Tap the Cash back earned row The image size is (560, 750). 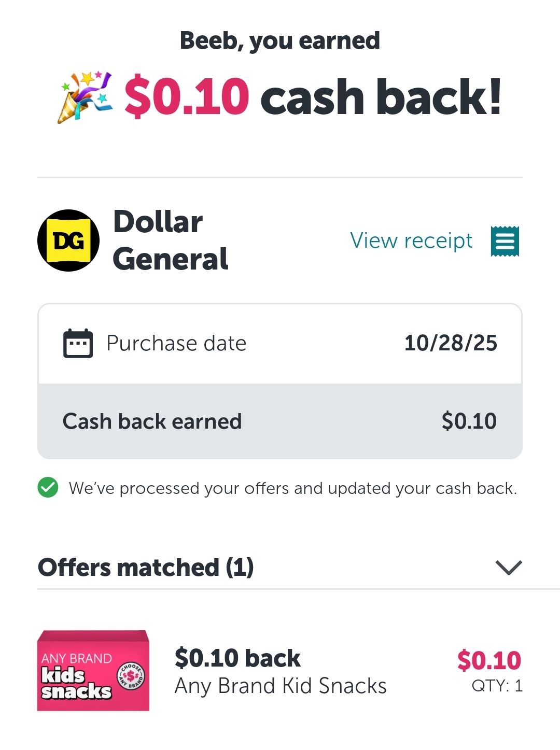(x=280, y=421)
